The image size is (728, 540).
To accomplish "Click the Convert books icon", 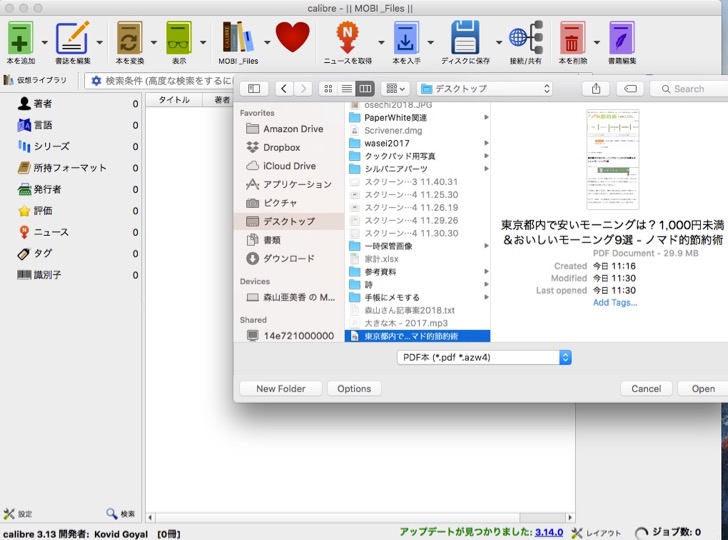I will 129,38.
